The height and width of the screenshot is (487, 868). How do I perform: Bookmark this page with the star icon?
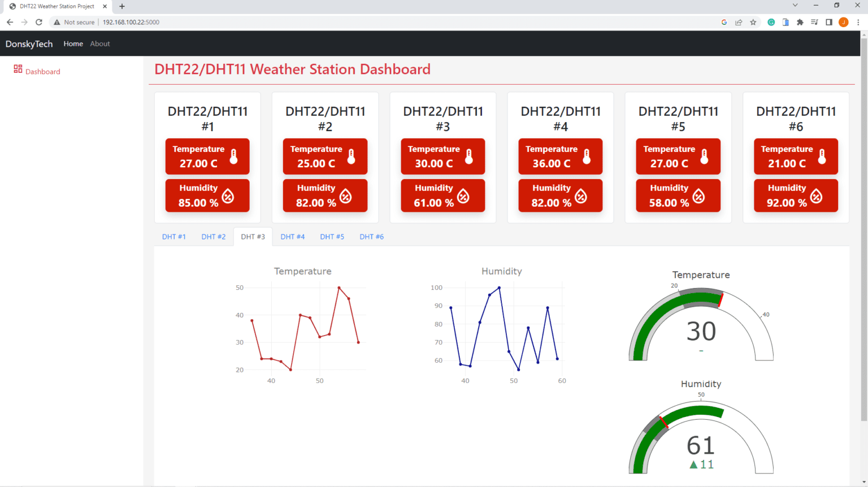tap(753, 22)
